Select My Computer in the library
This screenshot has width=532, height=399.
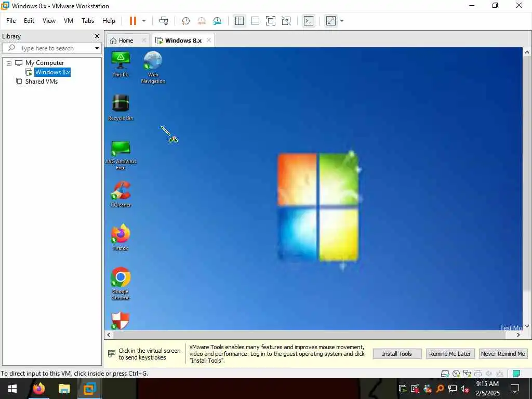point(45,63)
